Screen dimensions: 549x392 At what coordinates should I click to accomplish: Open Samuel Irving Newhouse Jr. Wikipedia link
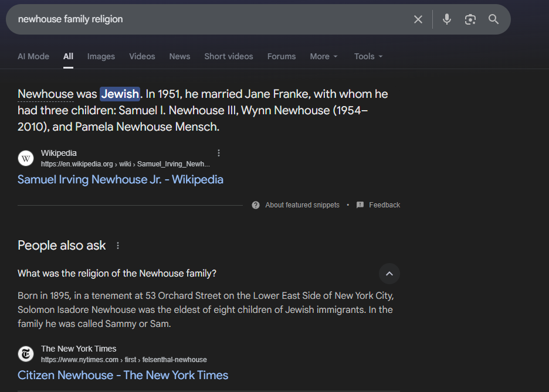[x=120, y=179]
